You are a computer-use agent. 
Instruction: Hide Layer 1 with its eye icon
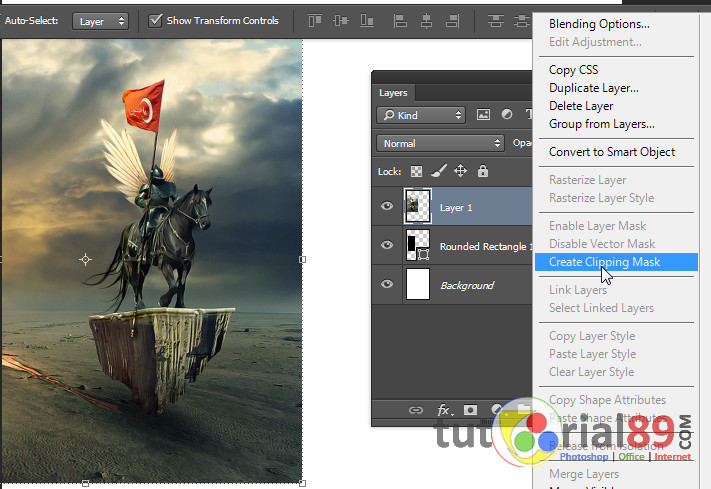coord(387,206)
